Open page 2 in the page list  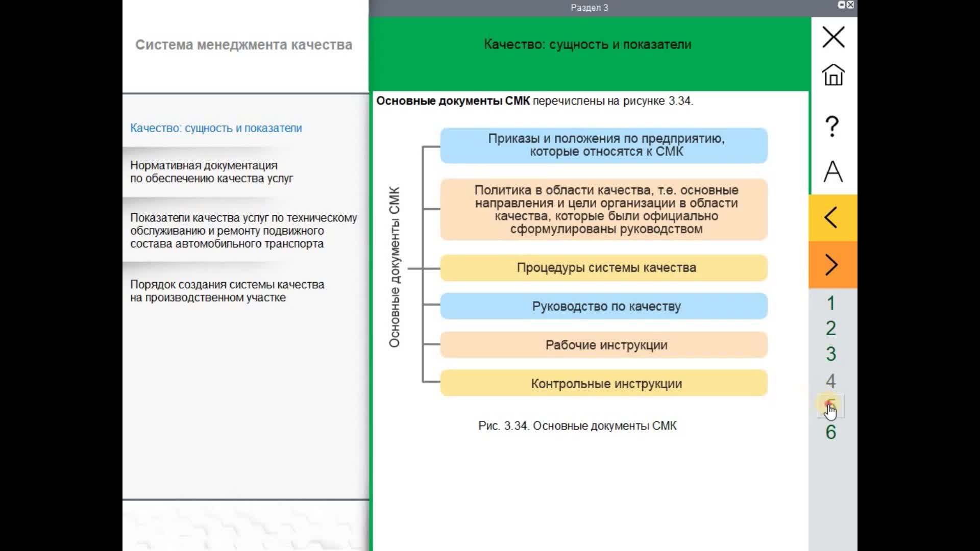pyautogui.click(x=831, y=328)
